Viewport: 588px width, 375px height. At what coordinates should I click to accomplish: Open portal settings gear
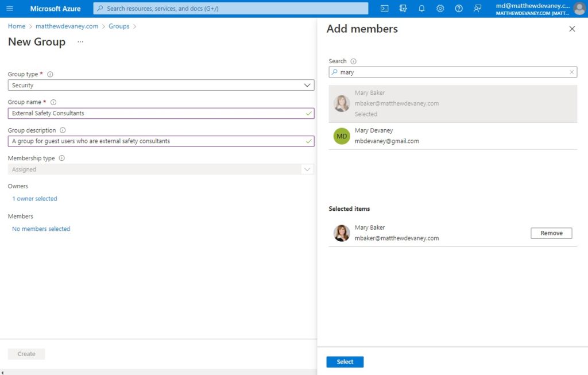point(440,8)
